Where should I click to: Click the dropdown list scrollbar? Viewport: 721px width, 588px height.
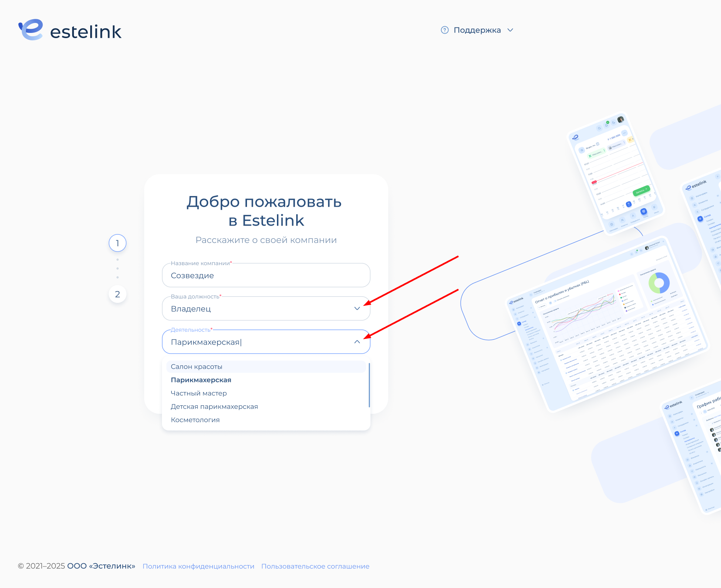pyautogui.click(x=369, y=385)
